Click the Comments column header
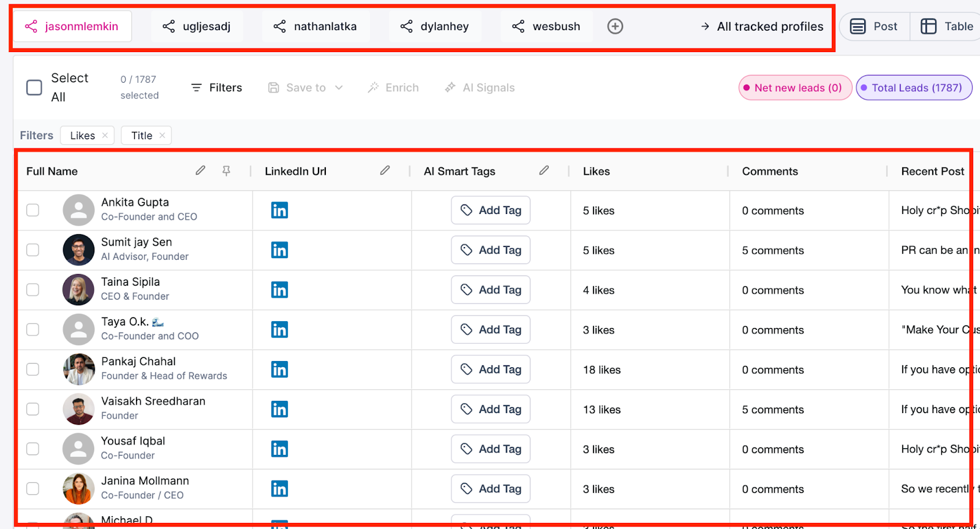 pos(770,171)
